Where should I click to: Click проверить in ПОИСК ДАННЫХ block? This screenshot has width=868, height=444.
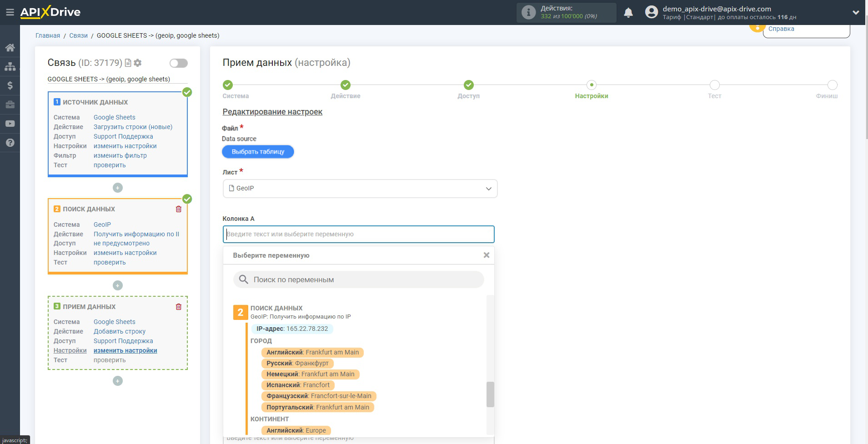[x=110, y=262]
